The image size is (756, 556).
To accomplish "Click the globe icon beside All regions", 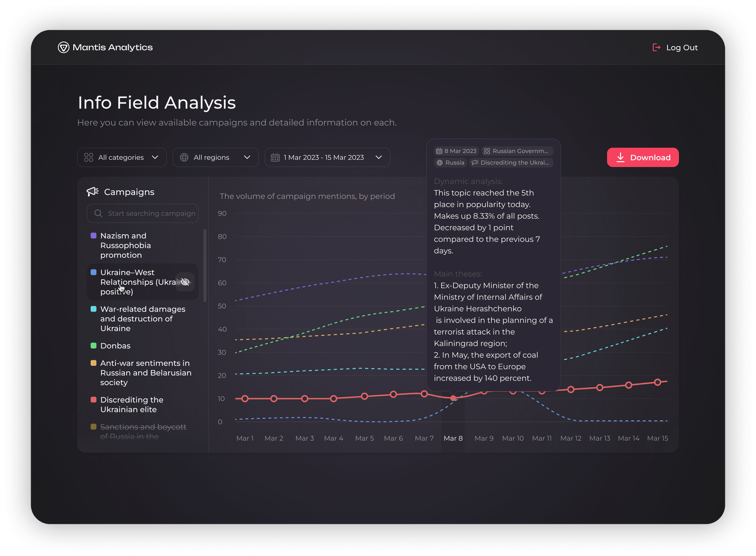I will [185, 157].
